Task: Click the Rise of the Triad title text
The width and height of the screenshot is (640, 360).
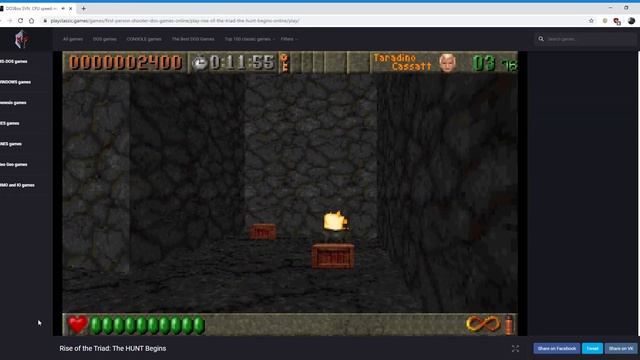Action: point(113,349)
